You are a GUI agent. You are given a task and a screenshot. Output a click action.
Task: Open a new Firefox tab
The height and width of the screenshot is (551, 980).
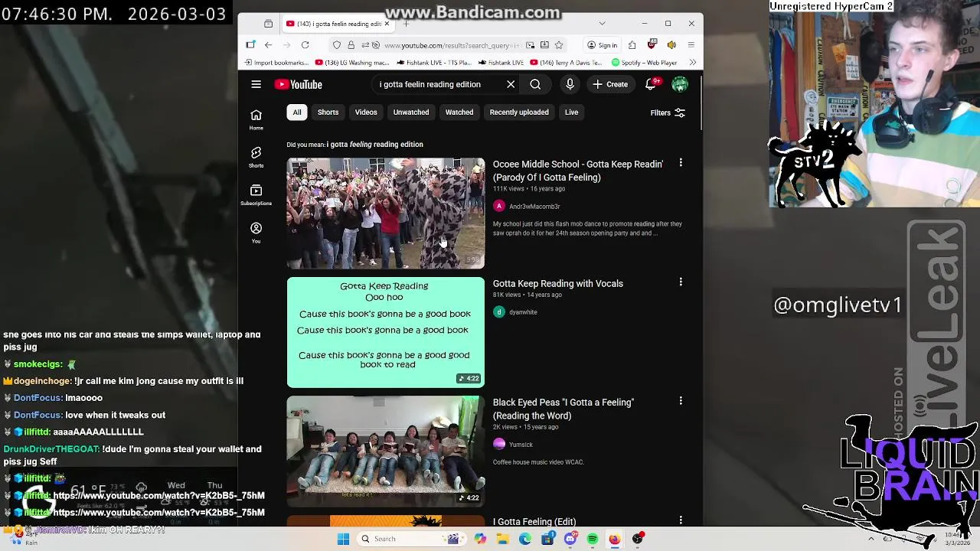406,24
